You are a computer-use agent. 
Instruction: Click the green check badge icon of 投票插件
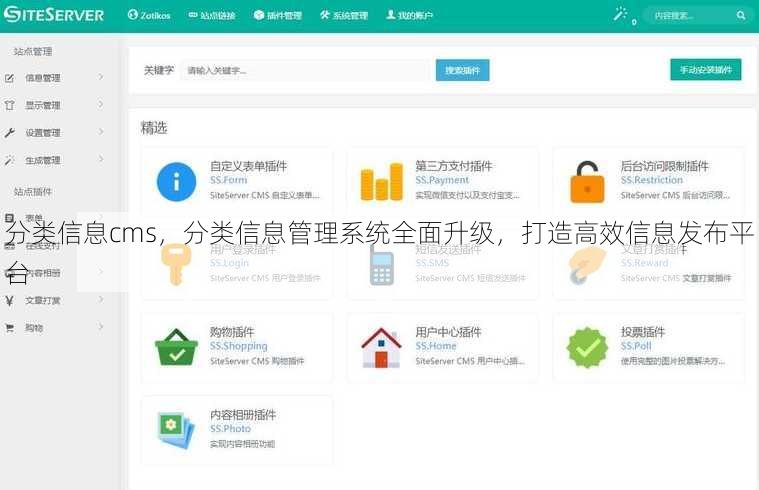(587, 347)
